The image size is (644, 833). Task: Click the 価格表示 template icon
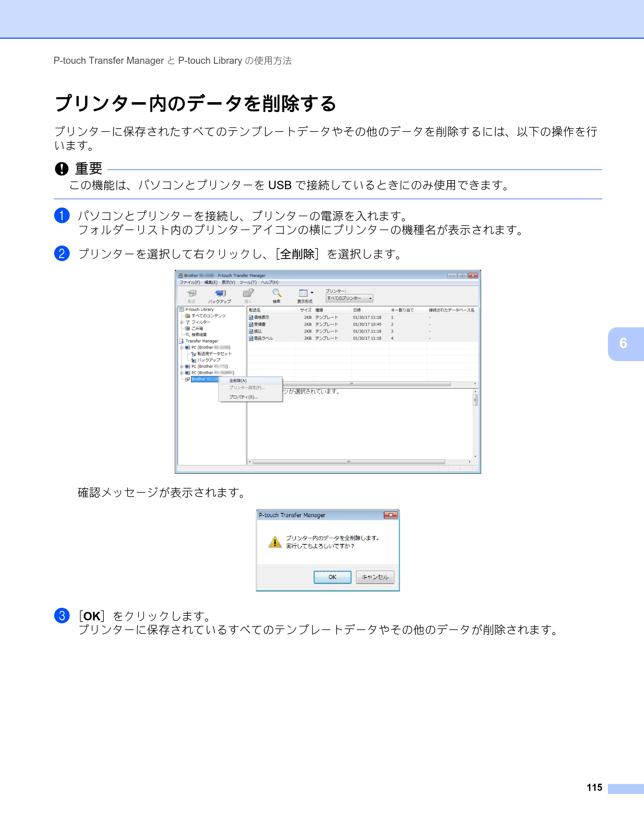(251, 318)
